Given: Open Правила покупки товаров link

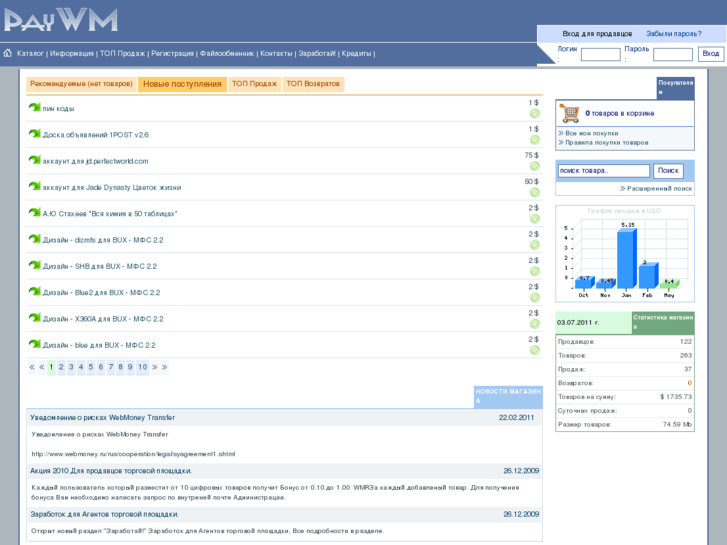Looking at the screenshot, I should [x=606, y=142].
